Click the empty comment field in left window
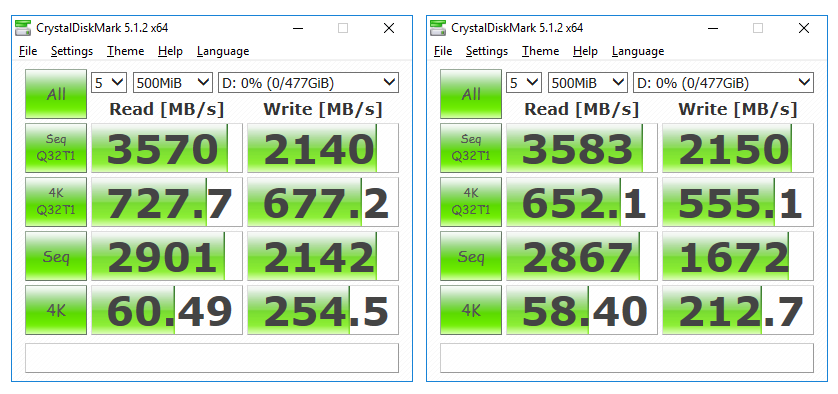838x394 pixels. 212,358
